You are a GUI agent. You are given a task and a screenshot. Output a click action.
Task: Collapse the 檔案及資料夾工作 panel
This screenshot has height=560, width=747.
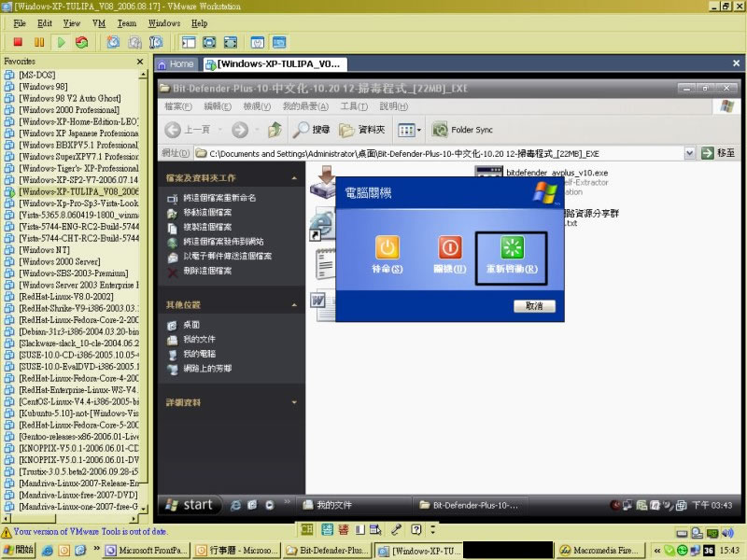tap(294, 178)
